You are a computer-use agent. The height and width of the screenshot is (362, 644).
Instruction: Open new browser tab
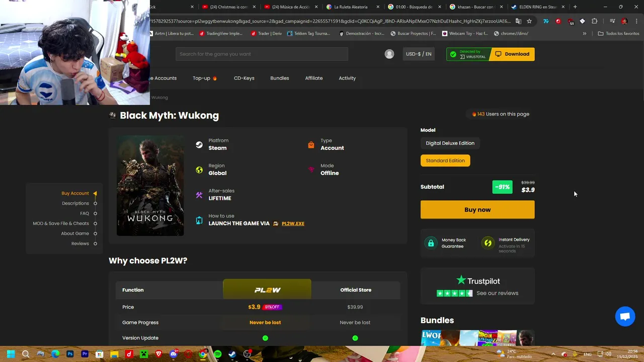(575, 7)
